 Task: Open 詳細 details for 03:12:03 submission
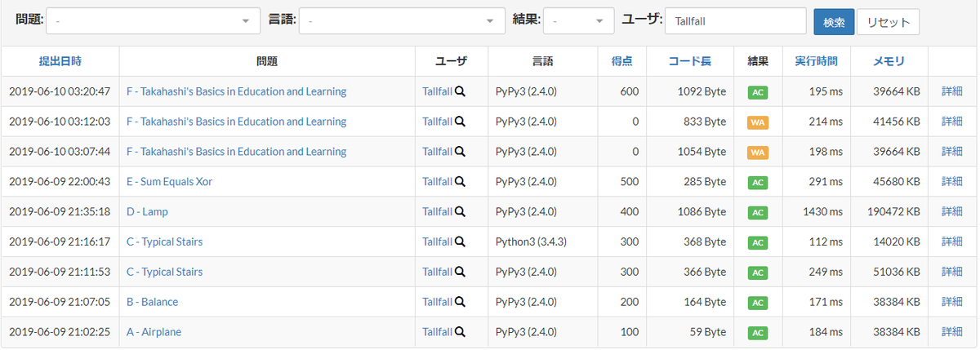[952, 122]
